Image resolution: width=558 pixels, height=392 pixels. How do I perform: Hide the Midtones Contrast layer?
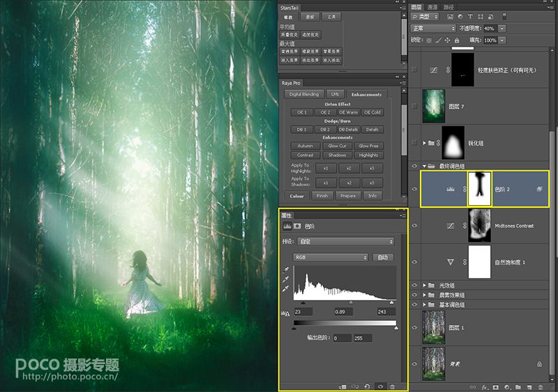pos(414,225)
